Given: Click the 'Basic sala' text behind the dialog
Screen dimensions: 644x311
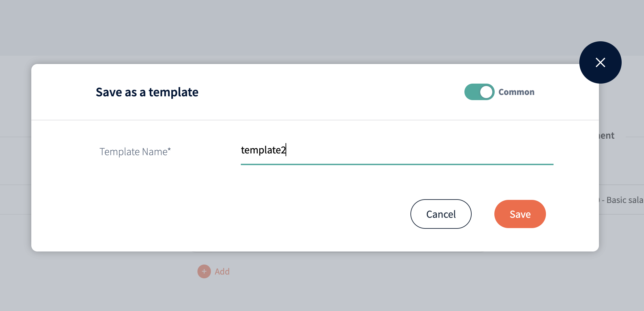Looking at the screenshot, I should click(x=624, y=200).
